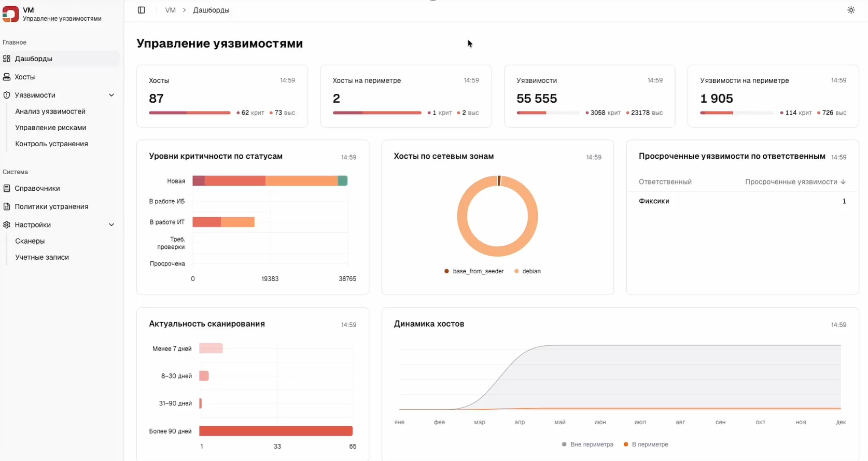Click the Настройки gear icon

[x=7, y=225]
